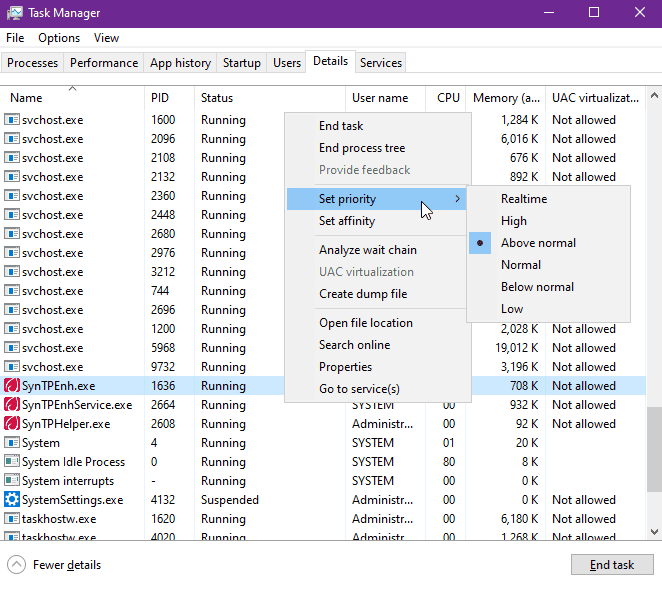Click the System Idle Process icon

coord(12,461)
